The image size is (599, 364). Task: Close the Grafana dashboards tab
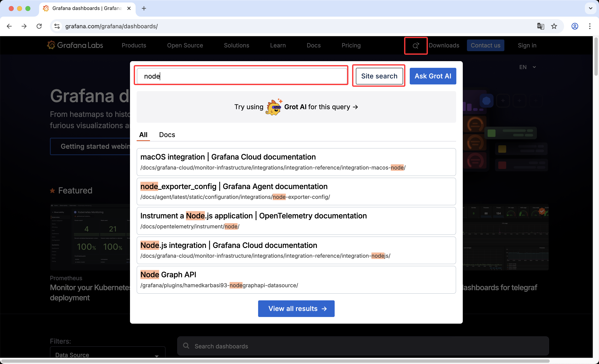pyautogui.click(x=129, y=9)
